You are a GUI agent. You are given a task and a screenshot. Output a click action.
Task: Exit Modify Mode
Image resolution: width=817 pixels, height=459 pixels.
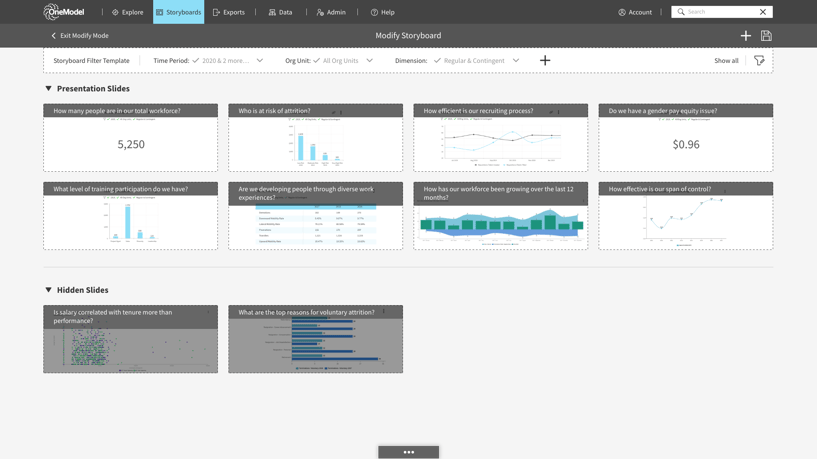pyautogui.click(x=80, y=35)
